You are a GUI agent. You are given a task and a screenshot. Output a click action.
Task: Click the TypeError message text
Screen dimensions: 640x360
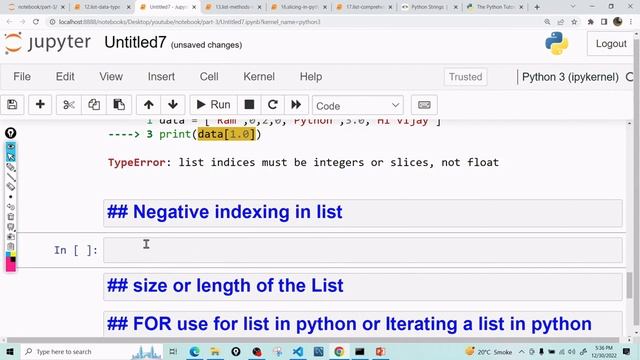(x=303, y=162)
